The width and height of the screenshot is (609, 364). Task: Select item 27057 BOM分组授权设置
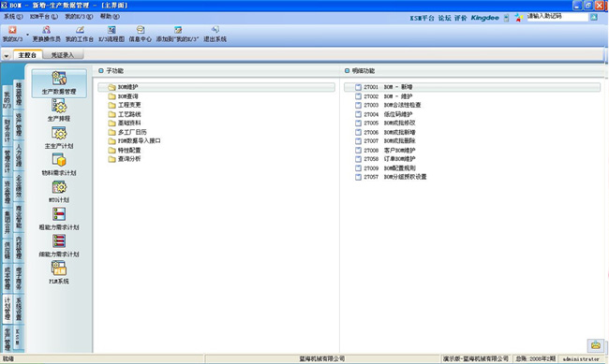coord(391,177)
